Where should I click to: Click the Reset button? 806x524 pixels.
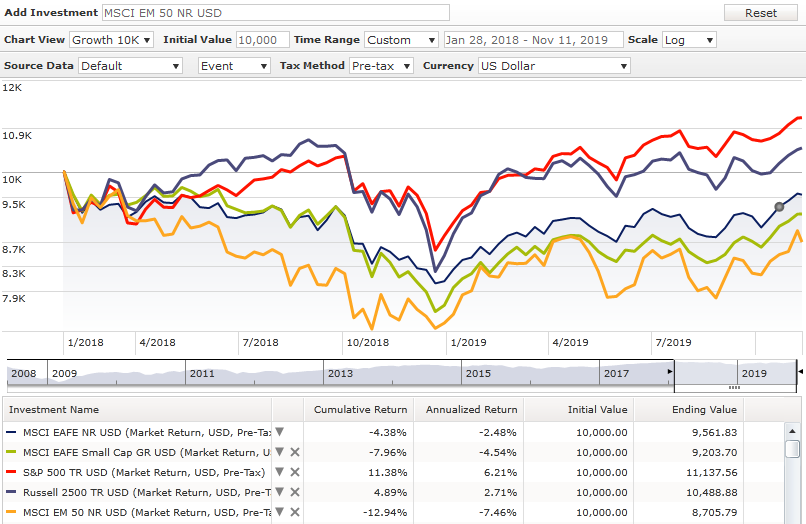coord(761,13)
